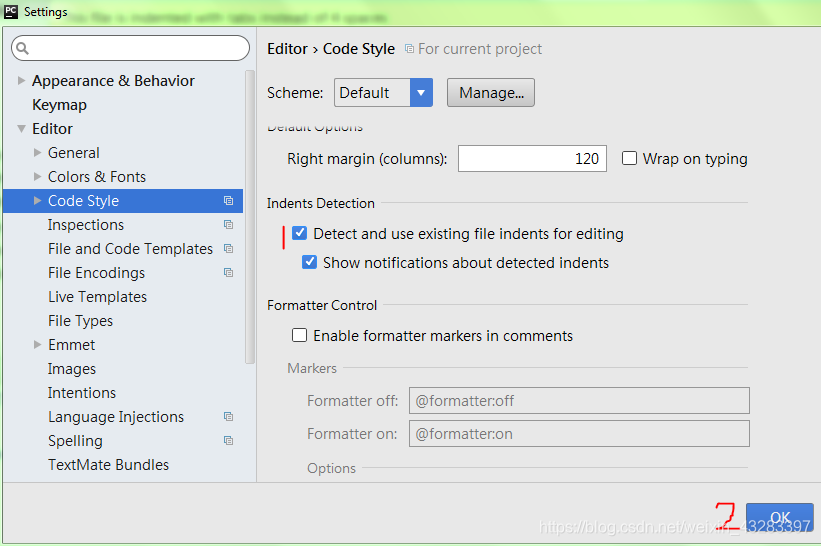
Task: Click project icon beside File Encodings
Action: [x=228, y=273]
